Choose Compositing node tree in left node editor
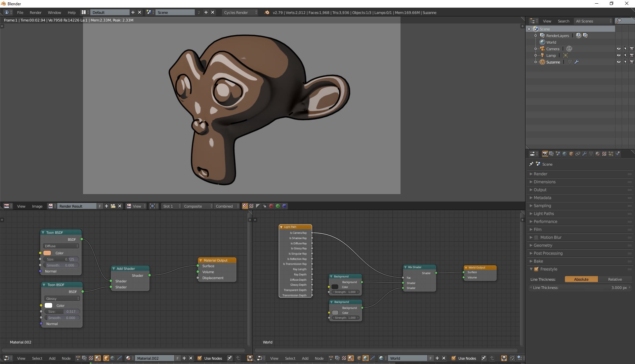The width and height of the screenshot is (635, 364). [84, 358]
